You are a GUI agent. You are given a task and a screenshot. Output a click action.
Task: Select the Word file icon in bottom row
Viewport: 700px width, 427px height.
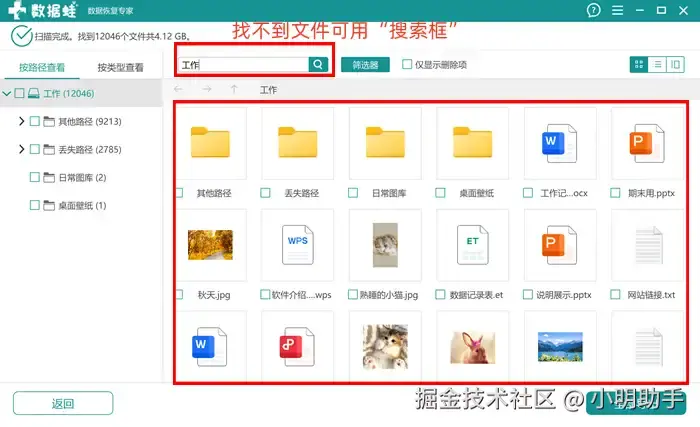pos(209,347)
